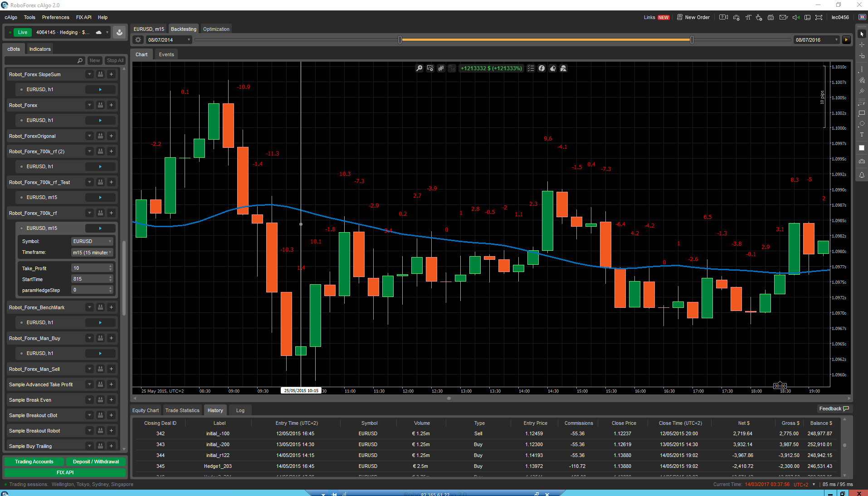Run the backtest with the orange play button
Viewport: 868px width, 496px height.
coord(846,40)
